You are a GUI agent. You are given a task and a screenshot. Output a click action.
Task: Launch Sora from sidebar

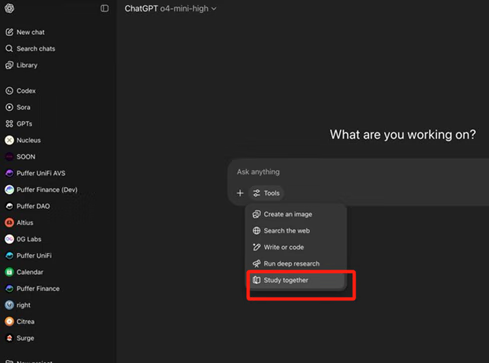click(x=18, y=107)
